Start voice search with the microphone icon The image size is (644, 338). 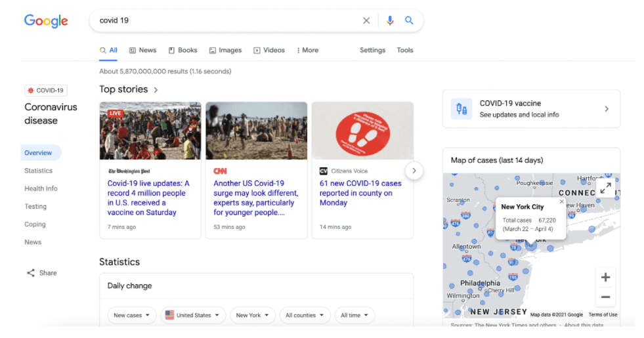click(390, 20)
